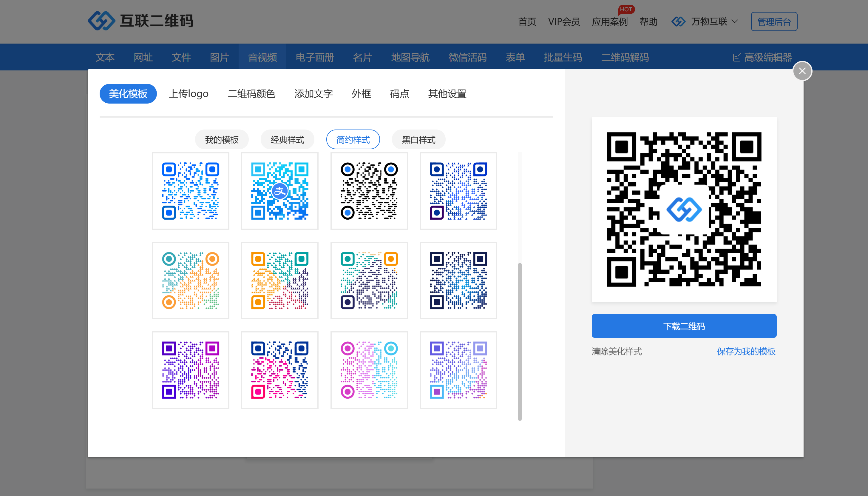Viewport: 868px width, 496px height.
Task: Open 应用案例 page
Action: tap(609, 22)
